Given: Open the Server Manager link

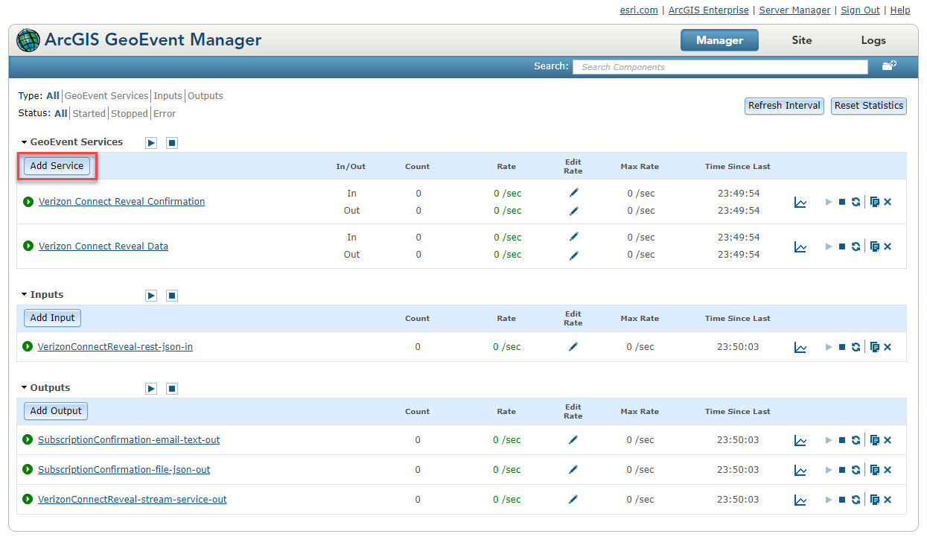Looking at the screenshot, I should click(x=794, y=10).
